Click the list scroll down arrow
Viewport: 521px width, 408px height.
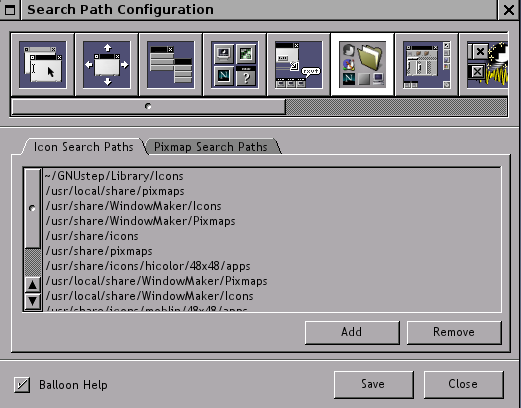click(x=33, y=301)
